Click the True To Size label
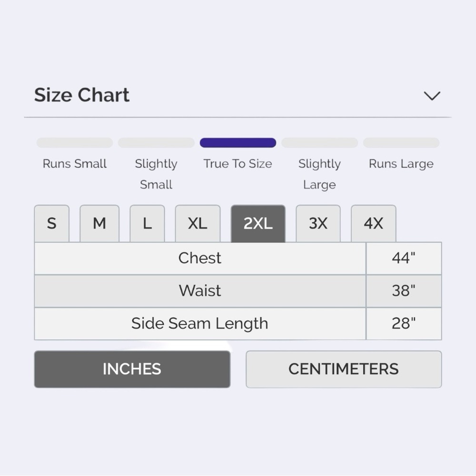This screenshot has height=476, width=476. [238, 164]
